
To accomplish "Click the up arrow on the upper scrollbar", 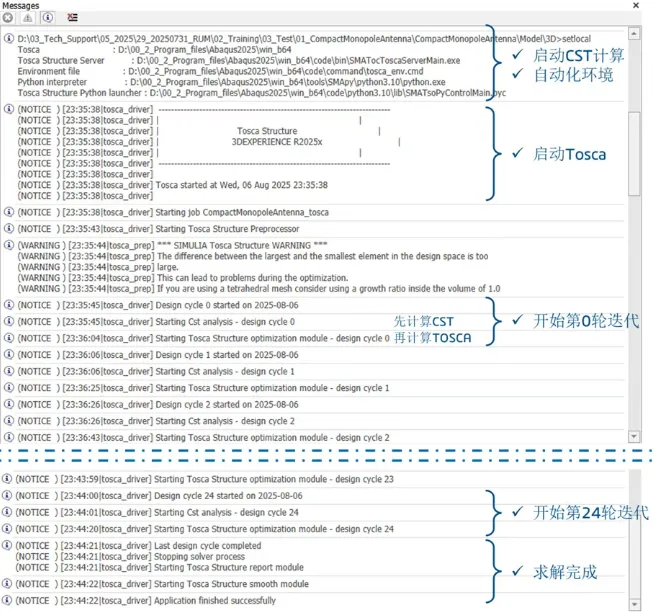I will coord(634,33).
